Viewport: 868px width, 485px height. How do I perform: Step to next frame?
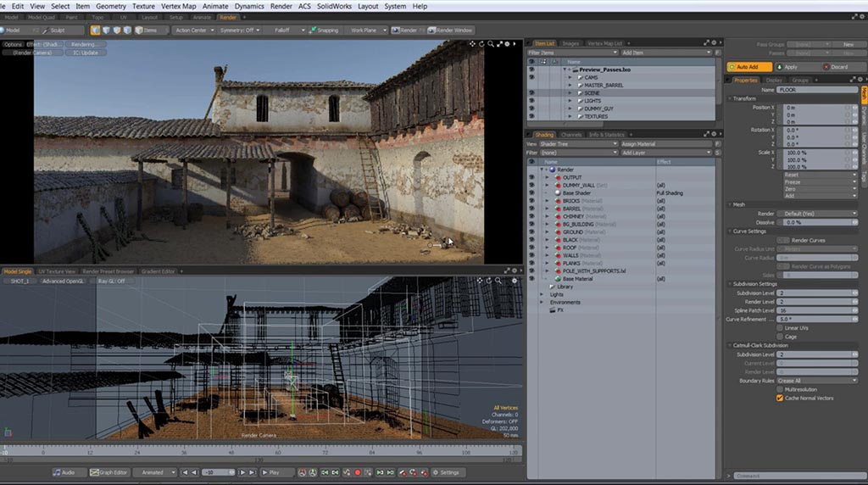coord(242,472)
